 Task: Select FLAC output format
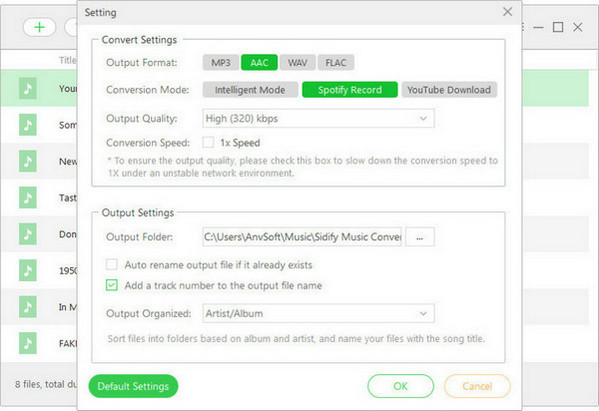click(336, 63)
